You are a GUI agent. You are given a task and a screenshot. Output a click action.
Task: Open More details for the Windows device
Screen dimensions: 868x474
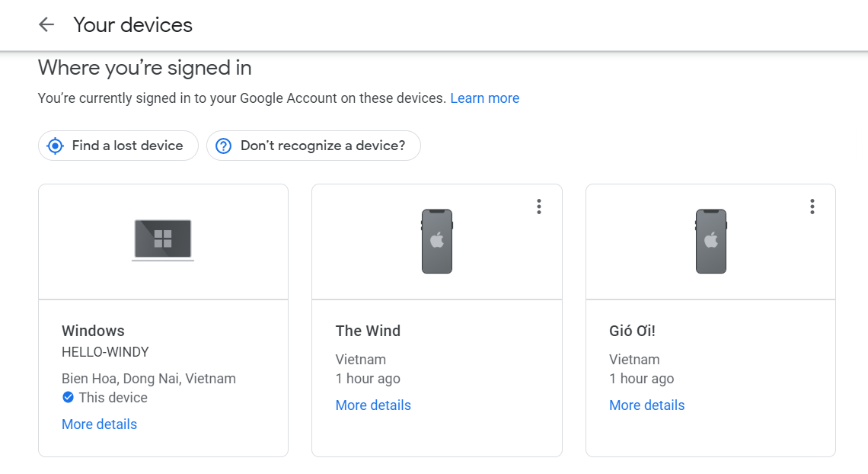pyautogui.click(x=99, y=424)
